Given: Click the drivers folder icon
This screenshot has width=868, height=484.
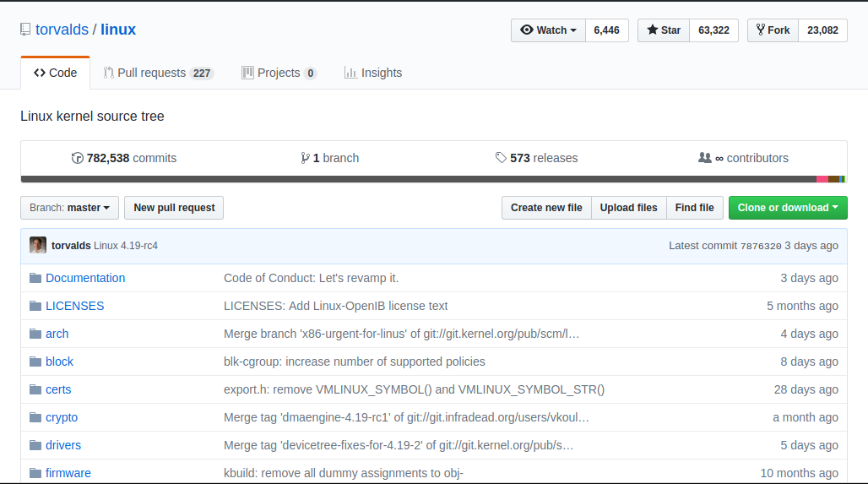Looking at the screenshot, I should tap(35, 444).
